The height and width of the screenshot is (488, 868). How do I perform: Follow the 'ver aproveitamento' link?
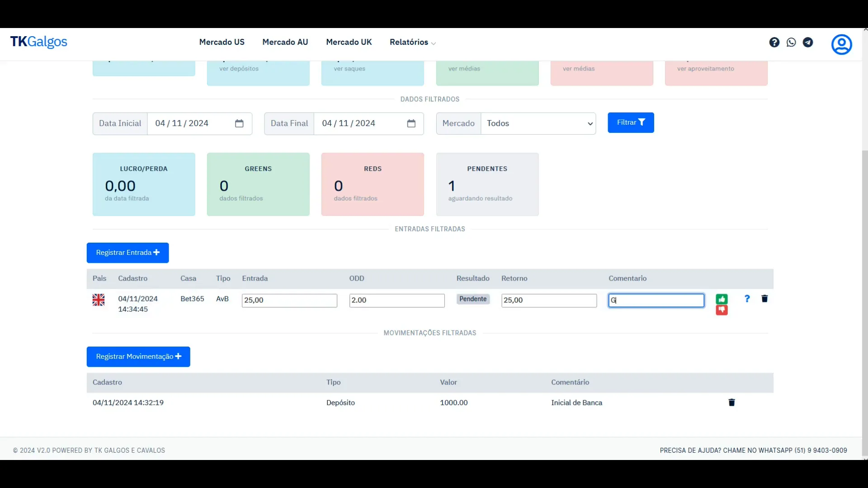point(705,69)
